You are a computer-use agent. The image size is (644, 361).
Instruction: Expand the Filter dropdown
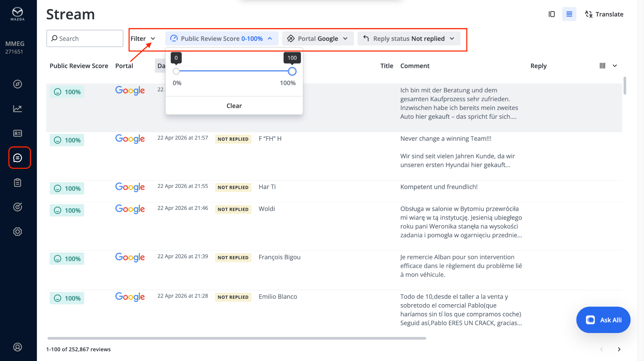[x=143, y=39]
